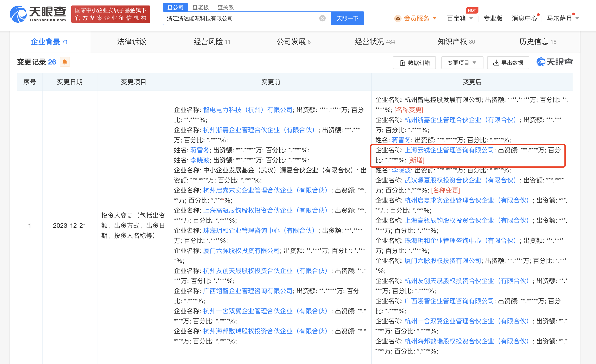The height and width of the screenshot is (364, 596).
Task: Open 广西翎智企业管理咨询有限公司 link in 变更前
Action: click(248, 291)
